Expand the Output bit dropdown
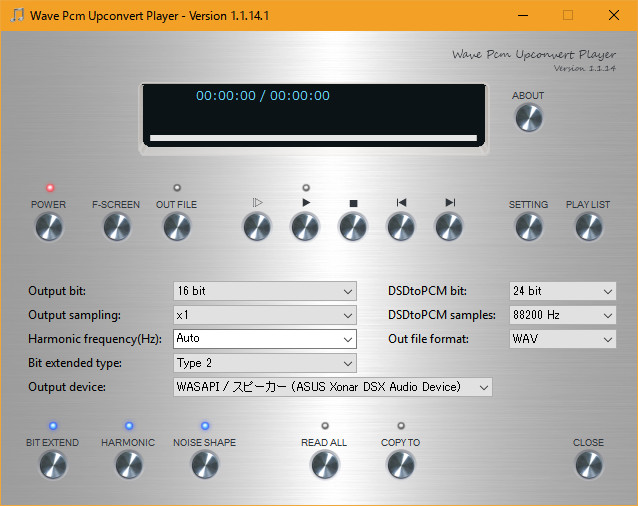Screen dimensions: 638x506 [x=265, y=291]
